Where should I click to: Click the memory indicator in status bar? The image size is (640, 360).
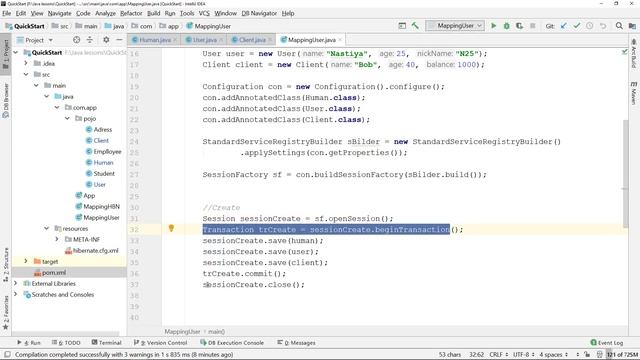pos(622,355)
